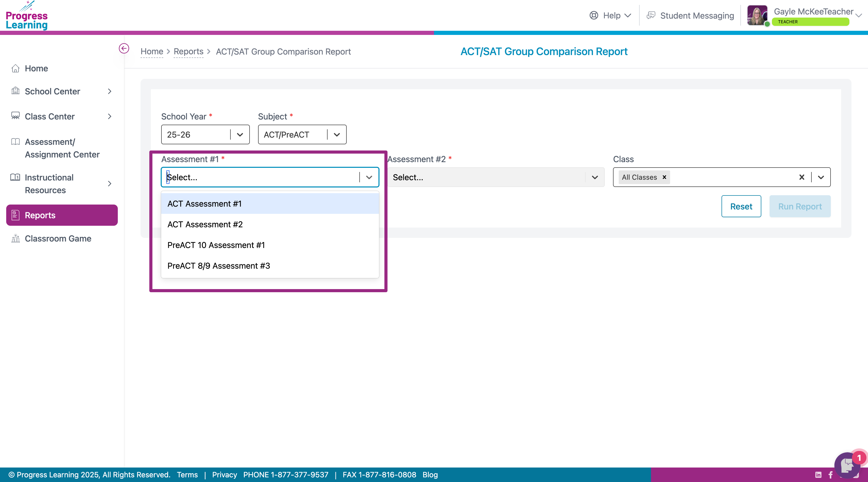868x482 pixels.
Task: Select ACT Assessment #2 option
Action: (205, 224)
